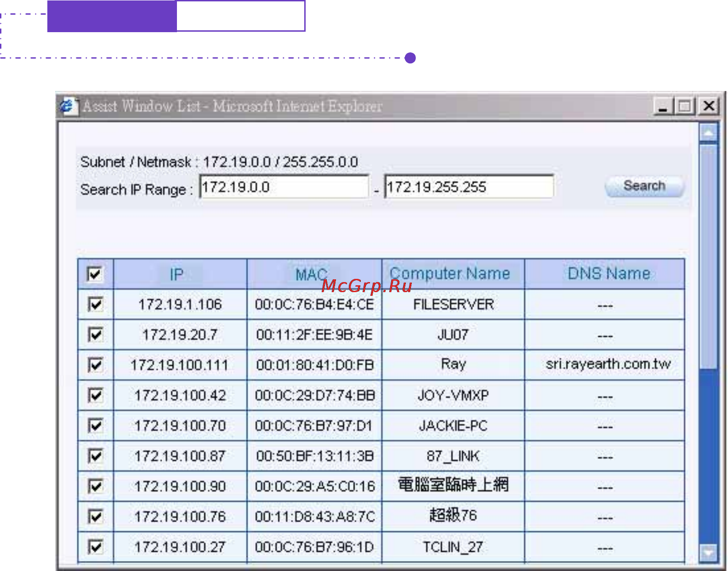Select IP cell 172.19.1.106
The height and width of the screenshot is (571, 728).
tap(180, 305)
